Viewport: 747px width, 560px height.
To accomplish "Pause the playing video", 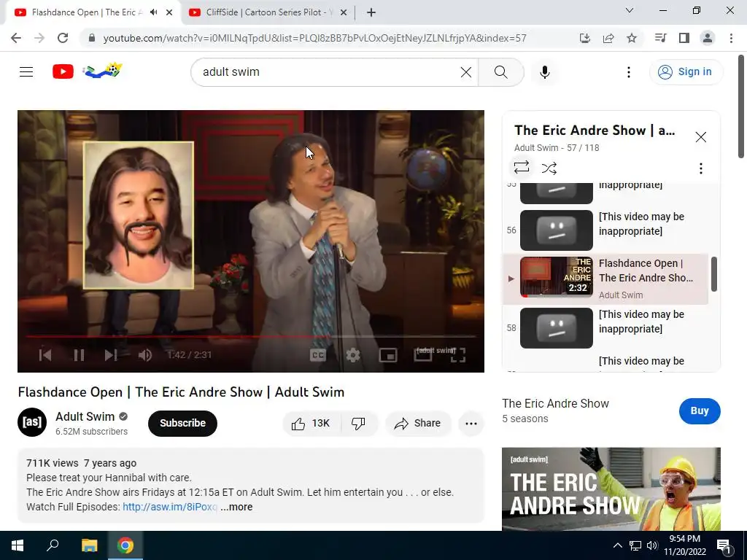I will [x=79, y=355].
